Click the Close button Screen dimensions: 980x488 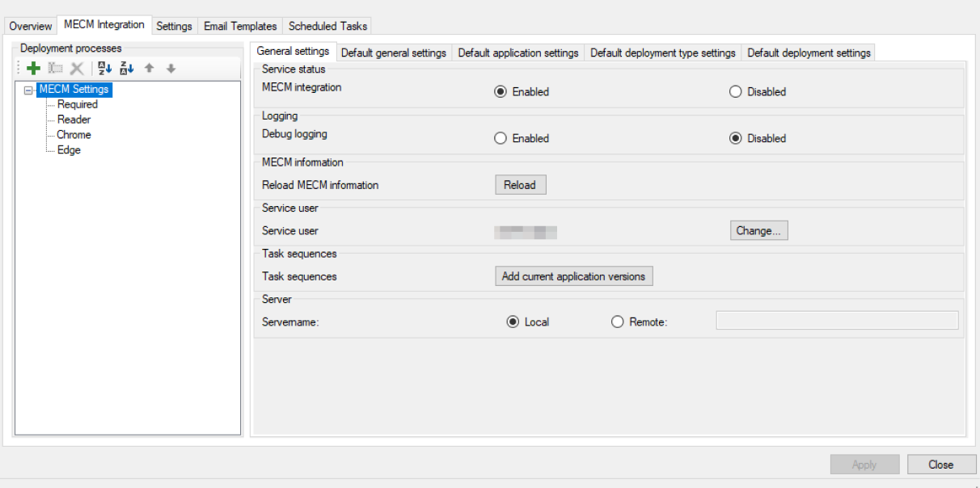(941, 465)
